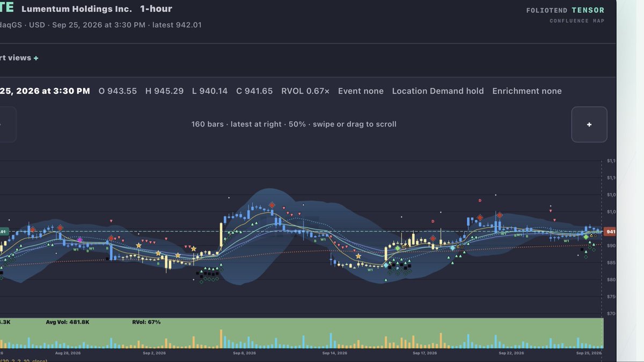Viewport: 644px width, 362px height.
Task: Click the 1-hour timeframe label
Action: pyautogui.click(x=156, y=9)
